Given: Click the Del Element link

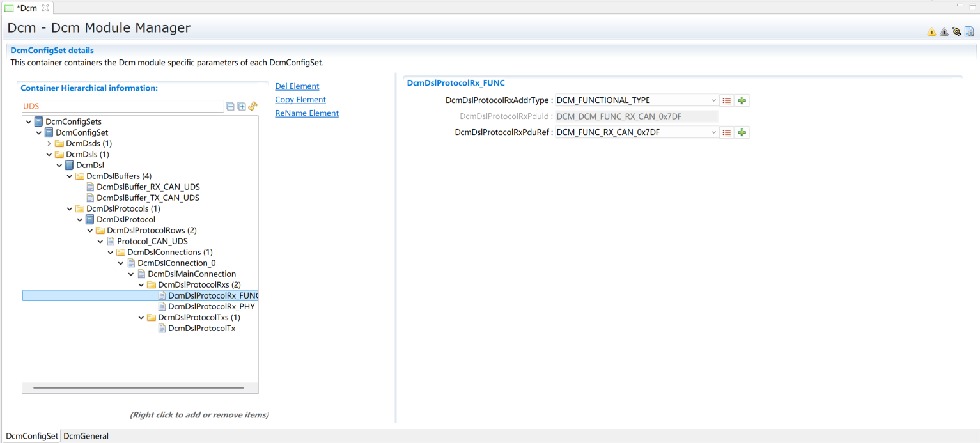Looking at the screenshot, I should (x=297, y=86).
